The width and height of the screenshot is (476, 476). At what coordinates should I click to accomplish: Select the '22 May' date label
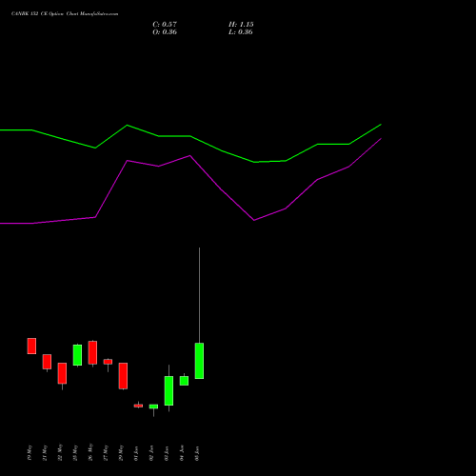(60, 453)
